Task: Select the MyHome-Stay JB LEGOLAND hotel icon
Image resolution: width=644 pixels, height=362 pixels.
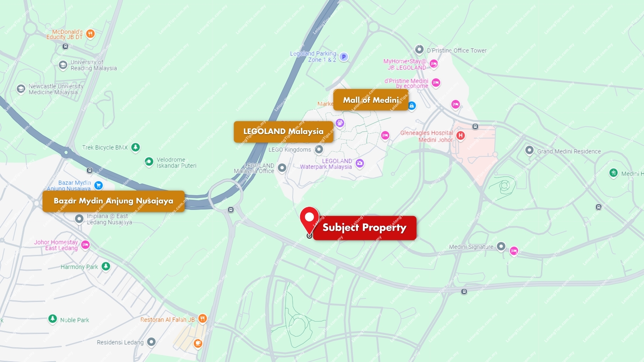Action: (434, 64)
